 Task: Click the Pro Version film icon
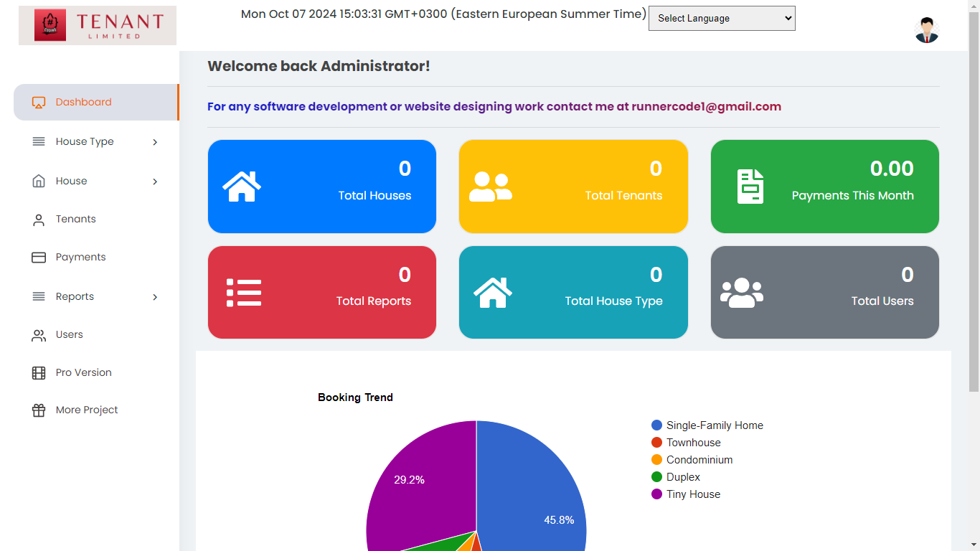[39, 373]
